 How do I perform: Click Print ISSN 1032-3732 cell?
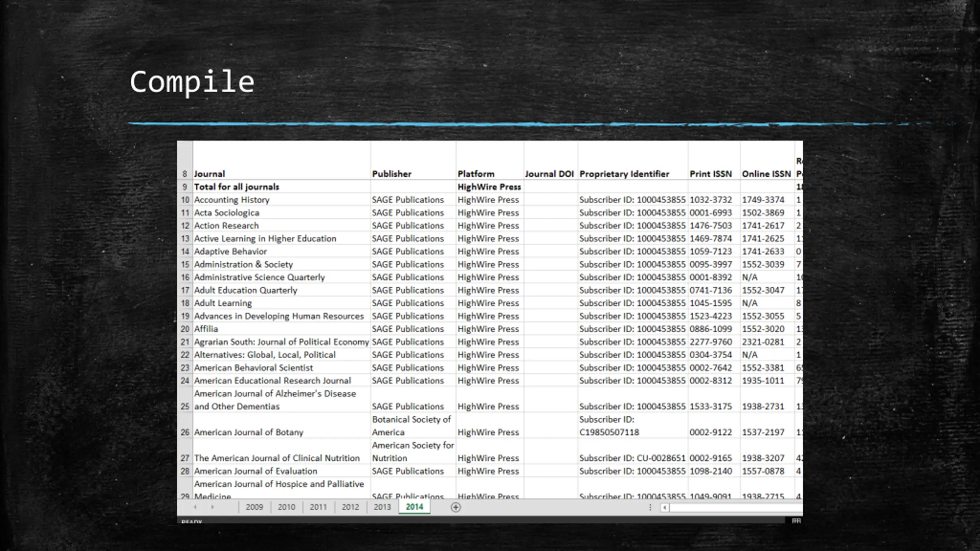714,200
